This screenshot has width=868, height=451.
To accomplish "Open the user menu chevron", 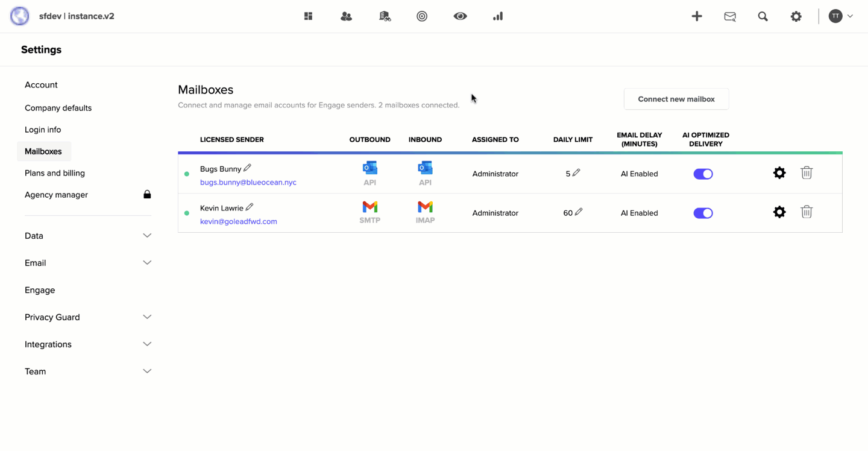I will click(x=850, y=16).
